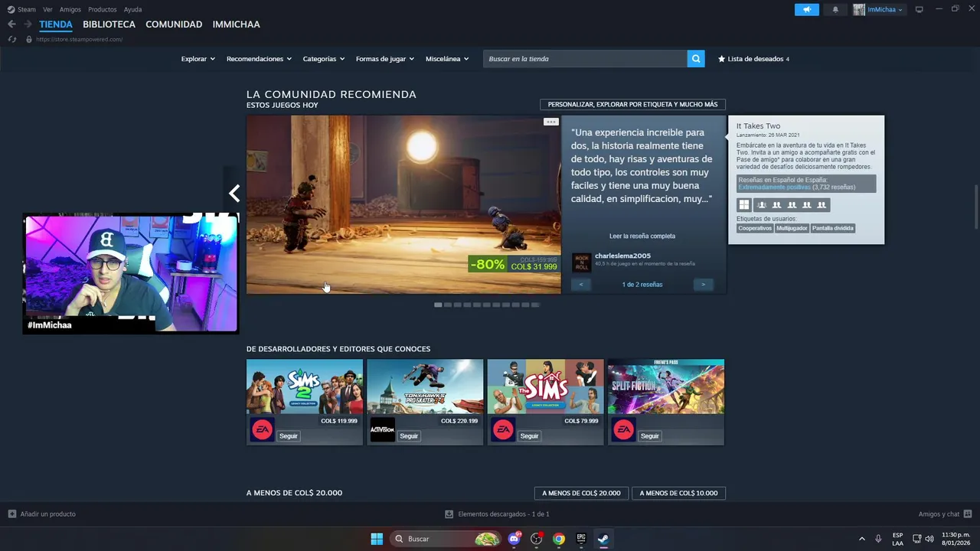Show hidden system tray icons
Image resolution: width=980 pixels, height=551 pixels.
coord(861,539)
